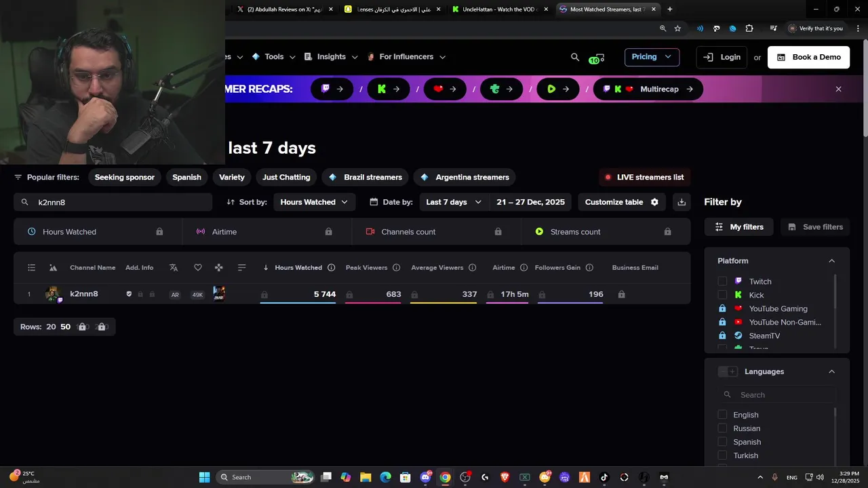Viewport: 868px width, 488px height.
Task: Check the English language checkbox
Action: pyautogui.click(x=722, y=415)
